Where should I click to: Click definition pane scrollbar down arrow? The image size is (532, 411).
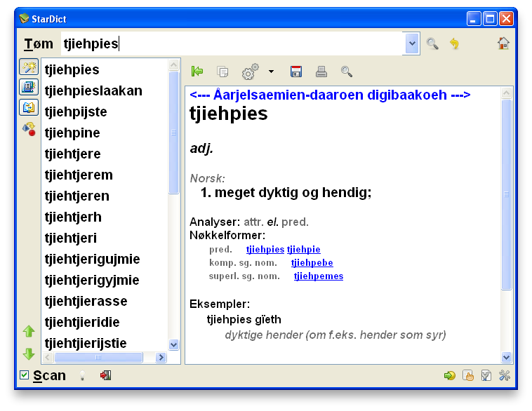[506, 357]
